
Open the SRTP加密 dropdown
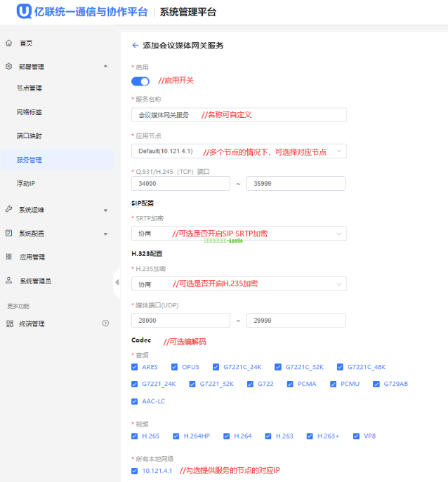click(239, 233)
